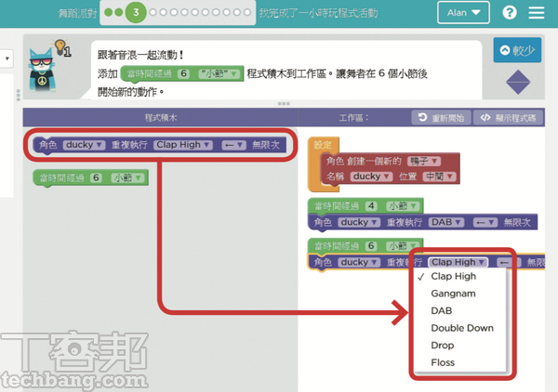Open ducky name dropdown in setup block
This screenshot has height=392, width=558.
(371, 176)
